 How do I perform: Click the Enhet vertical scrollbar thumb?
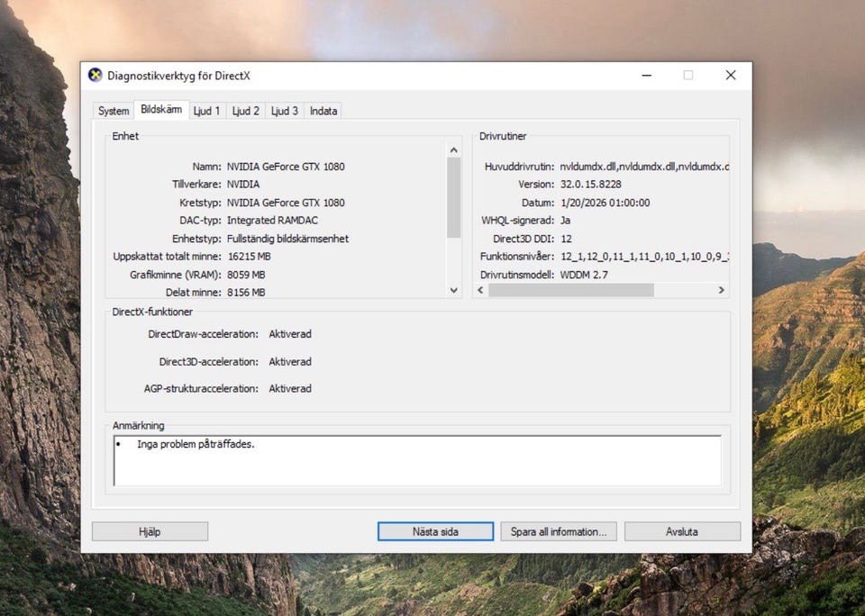(x=454, y=196)
